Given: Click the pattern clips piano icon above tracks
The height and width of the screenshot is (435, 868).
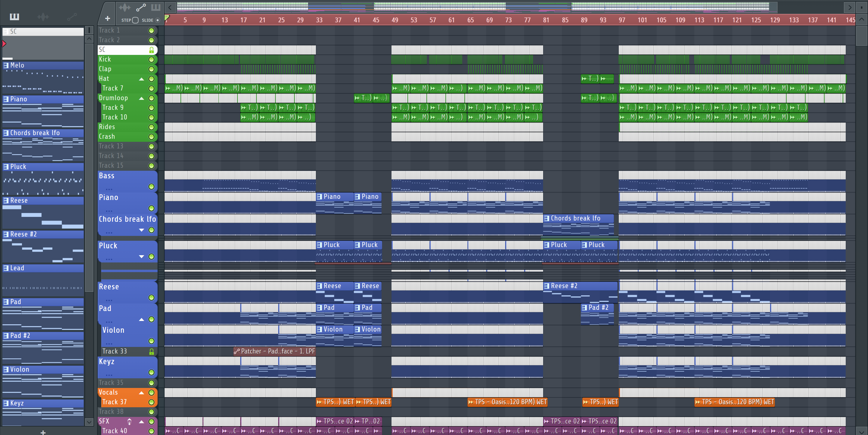Looking at the screenshot, I should pos(156,8).
